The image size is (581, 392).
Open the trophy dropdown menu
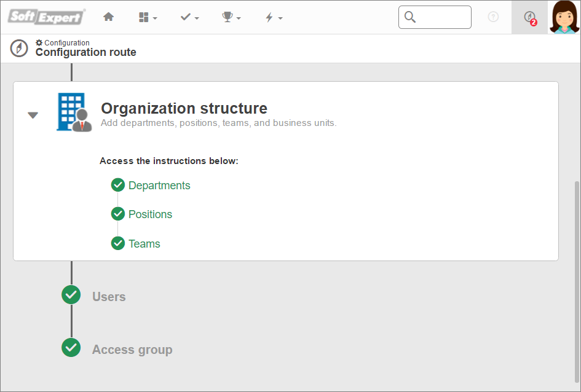tap(231, 17)
